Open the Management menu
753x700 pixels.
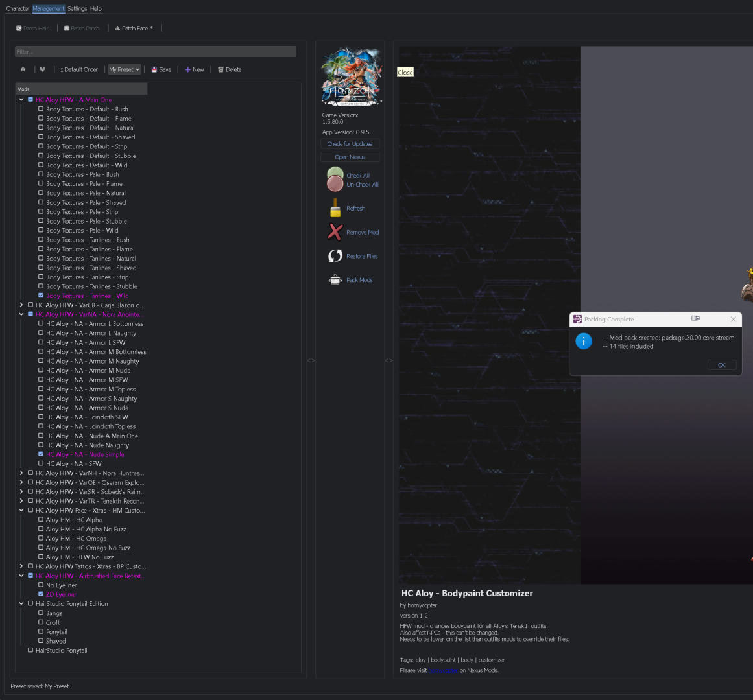49,8
